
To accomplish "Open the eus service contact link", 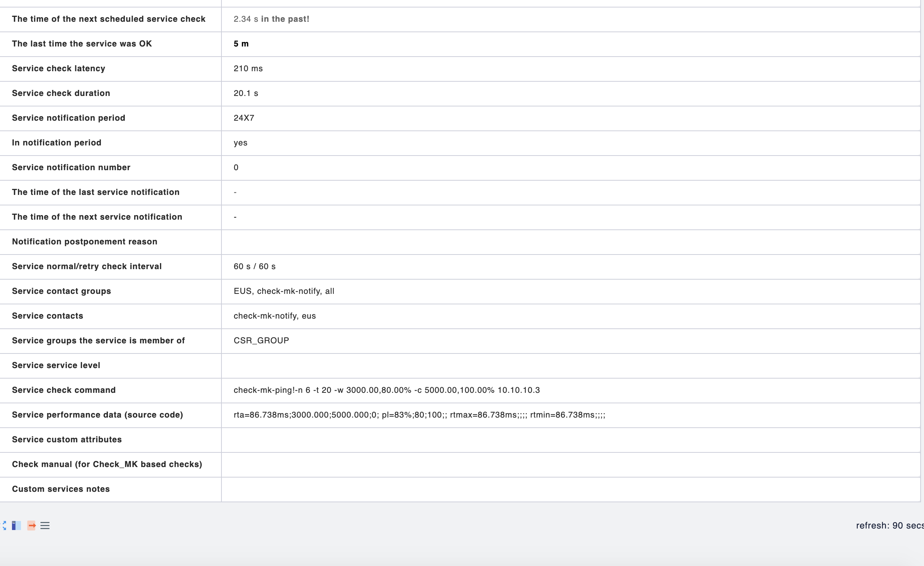I will (309, 316).
